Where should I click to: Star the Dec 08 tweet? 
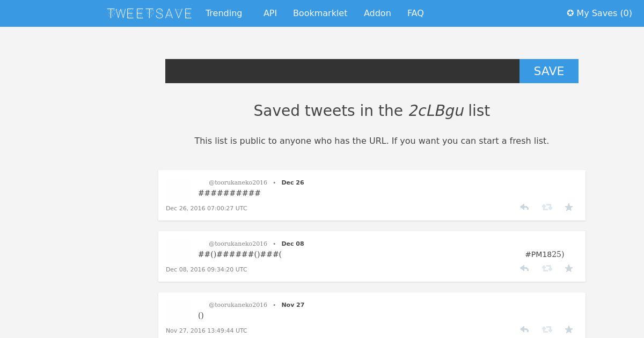(x=569, y=268)
